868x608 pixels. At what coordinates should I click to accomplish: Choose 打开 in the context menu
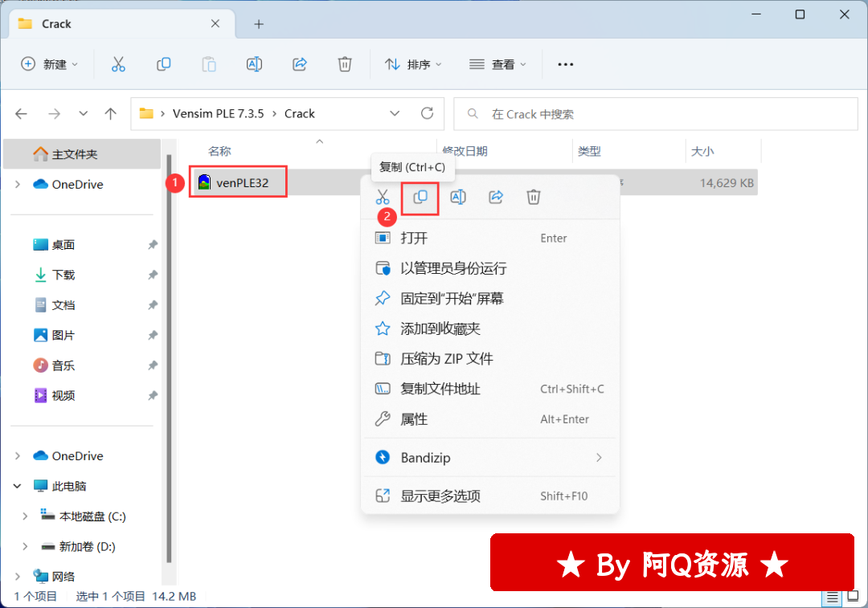tap(490, 238)
